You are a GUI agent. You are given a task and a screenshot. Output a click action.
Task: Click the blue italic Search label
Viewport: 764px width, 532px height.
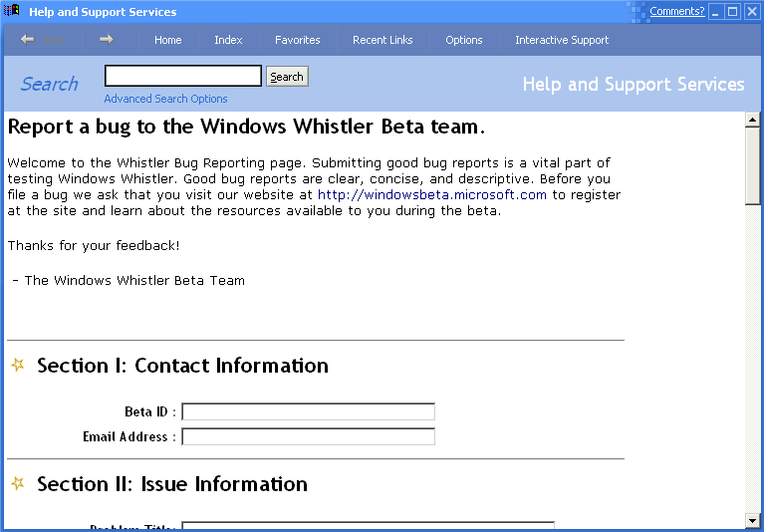pyautogui.click(x=49, y=84)
